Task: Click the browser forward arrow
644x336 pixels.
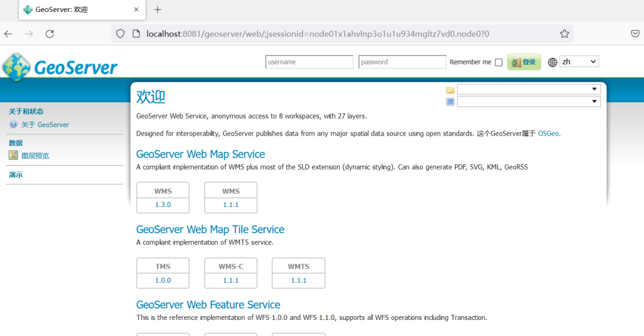Action: pos(29,34)
